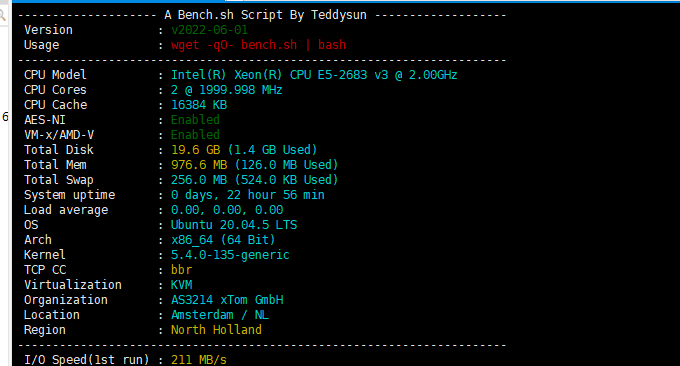Click load average 0.00, 0.00, 0.00
The height and width of the screenshot is (366, 680).
coord(227,210)
